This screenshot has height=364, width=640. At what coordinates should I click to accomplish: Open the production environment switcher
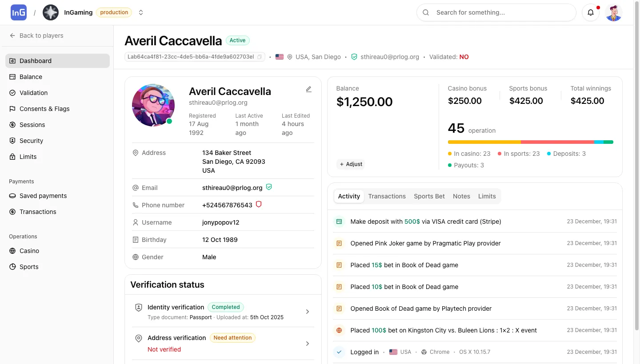[141, 12]
